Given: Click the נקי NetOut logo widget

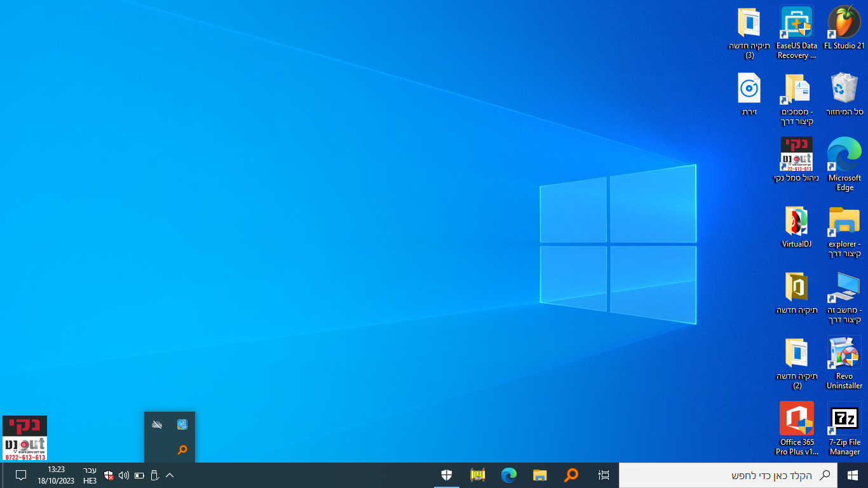Looking at the screenshot, I should click(x=25, y=438).
